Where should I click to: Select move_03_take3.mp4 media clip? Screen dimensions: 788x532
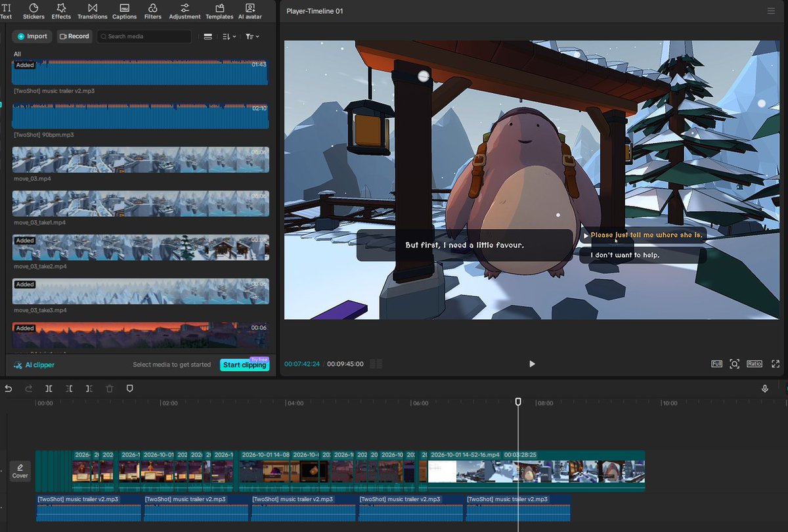[x=141, y=292]
